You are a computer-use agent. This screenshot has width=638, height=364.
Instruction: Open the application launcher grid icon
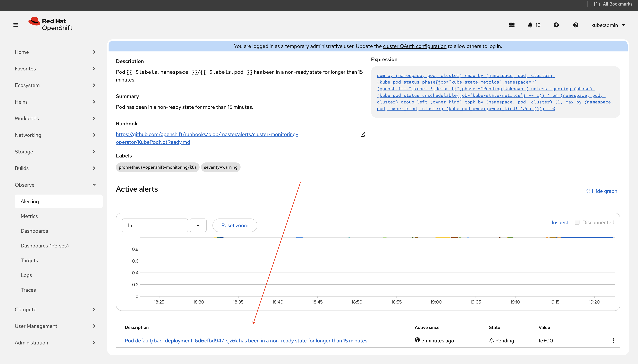512,25
